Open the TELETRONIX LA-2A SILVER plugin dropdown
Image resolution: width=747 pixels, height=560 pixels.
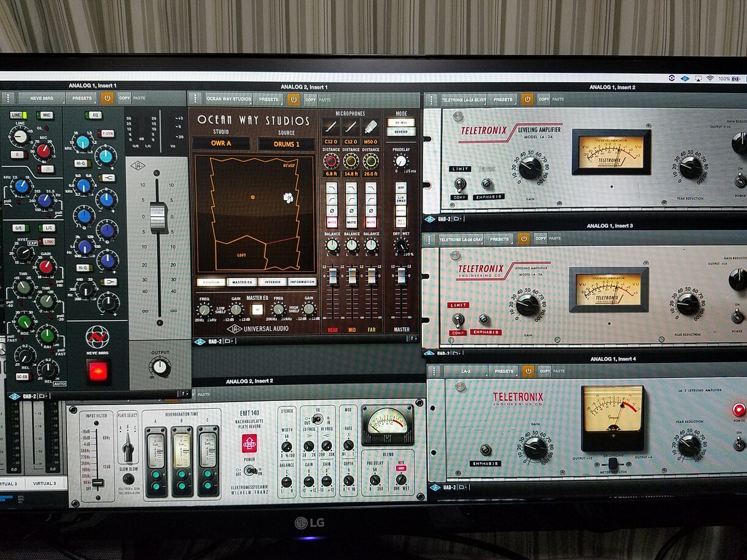coord(464,99)
